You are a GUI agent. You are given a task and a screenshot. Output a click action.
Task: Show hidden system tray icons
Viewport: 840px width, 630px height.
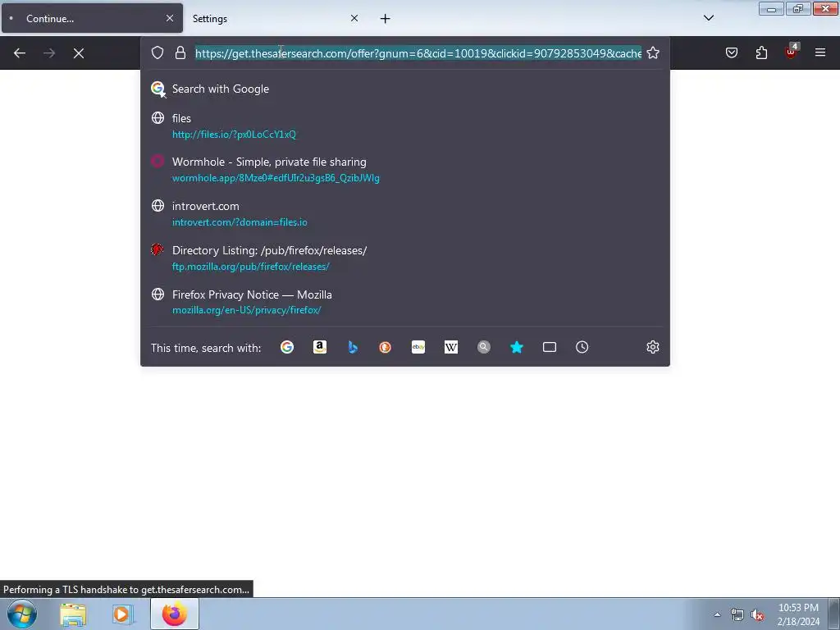[x=717, y=614]
